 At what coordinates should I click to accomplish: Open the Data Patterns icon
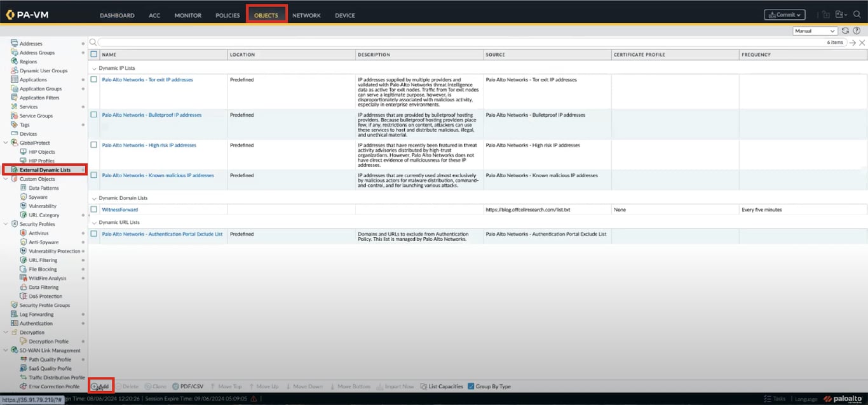[23, 188]
